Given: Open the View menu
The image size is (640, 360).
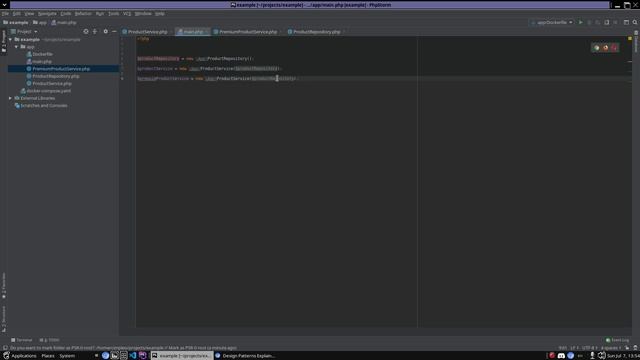Looking at the screenshot, I should tap(29, 13).
